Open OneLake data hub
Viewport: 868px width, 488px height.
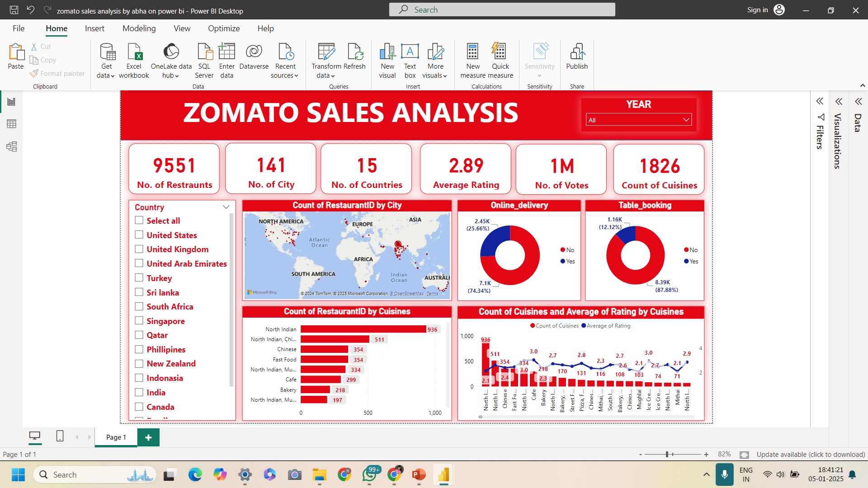click(171, 61)
